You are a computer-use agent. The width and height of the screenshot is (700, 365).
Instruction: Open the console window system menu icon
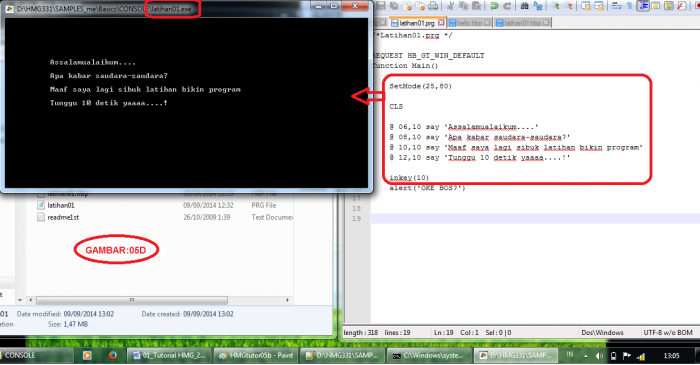point(9,9)
